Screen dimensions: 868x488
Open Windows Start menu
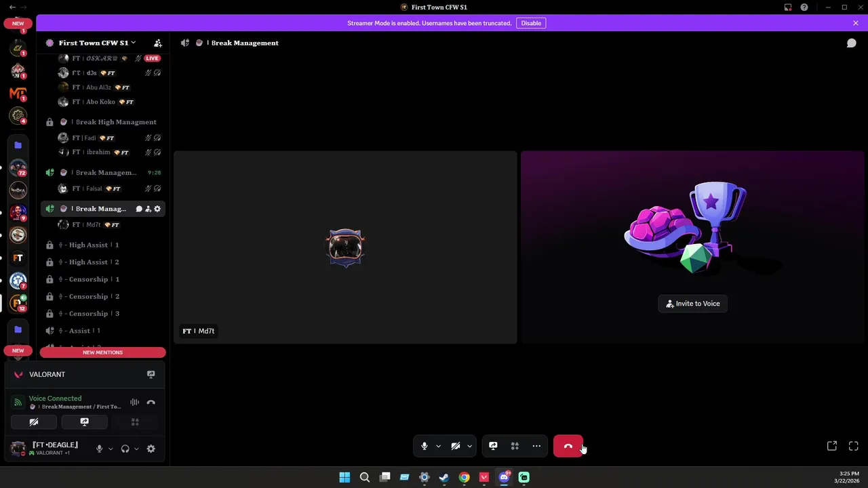(344, 477)
